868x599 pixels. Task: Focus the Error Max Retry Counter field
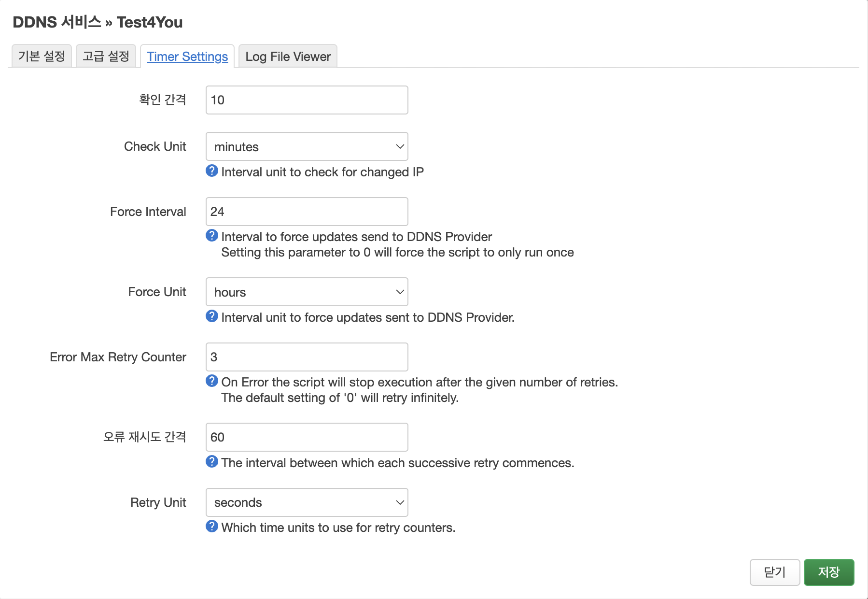(x=307, y=357)
